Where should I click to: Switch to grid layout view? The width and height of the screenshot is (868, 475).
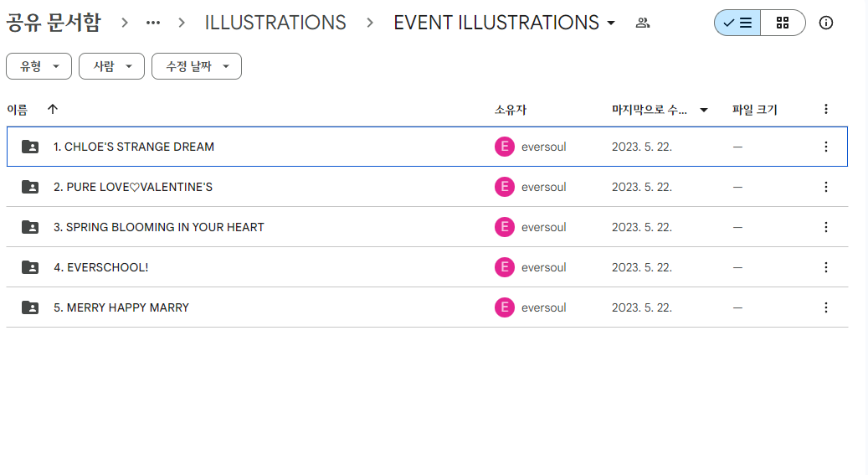[783, 23]
